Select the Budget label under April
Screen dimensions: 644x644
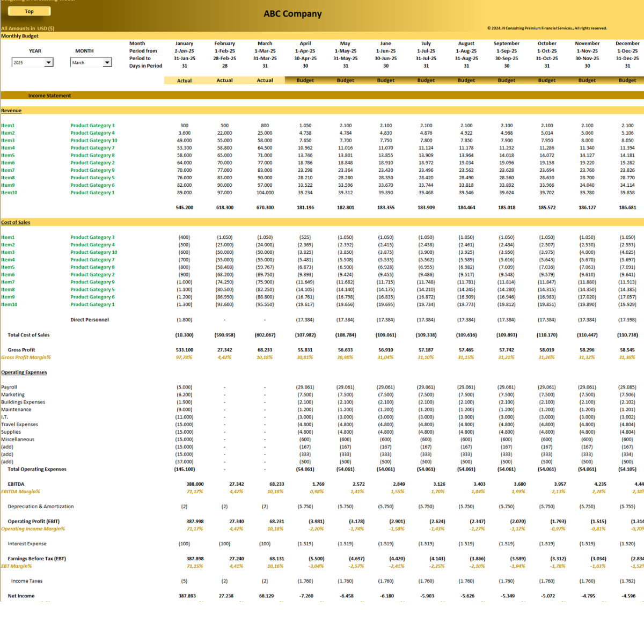pos(305,80)
